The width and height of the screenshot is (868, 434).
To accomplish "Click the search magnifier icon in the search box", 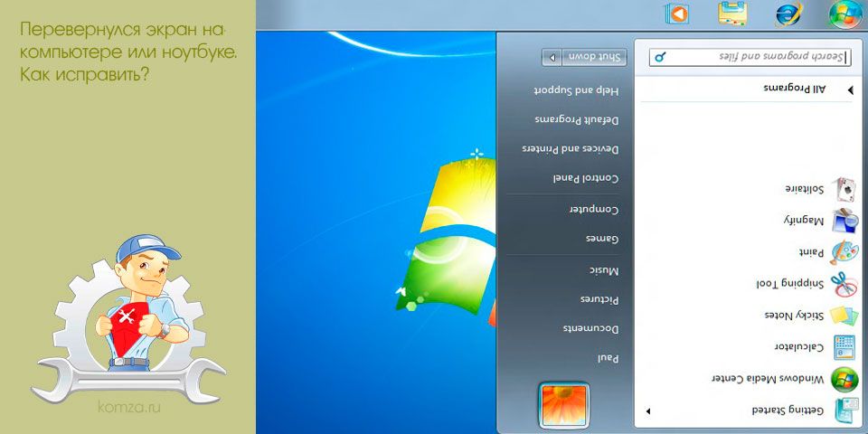I will point(660,56).
